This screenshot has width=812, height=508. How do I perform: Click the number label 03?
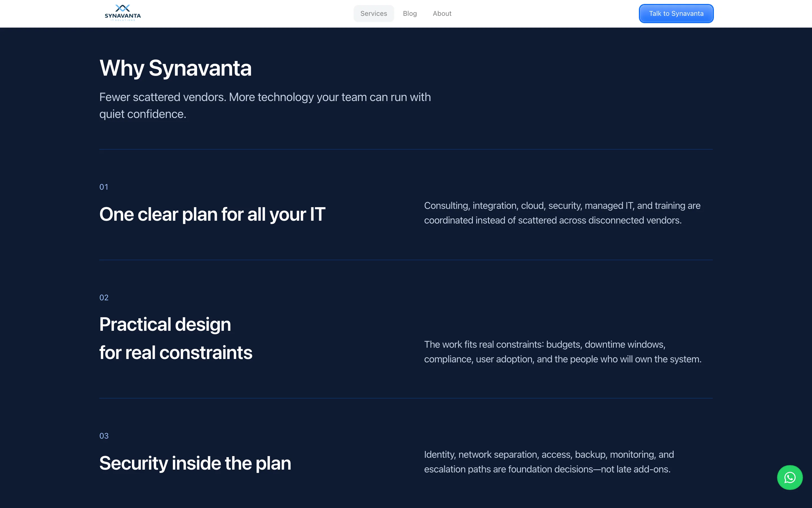104,436
